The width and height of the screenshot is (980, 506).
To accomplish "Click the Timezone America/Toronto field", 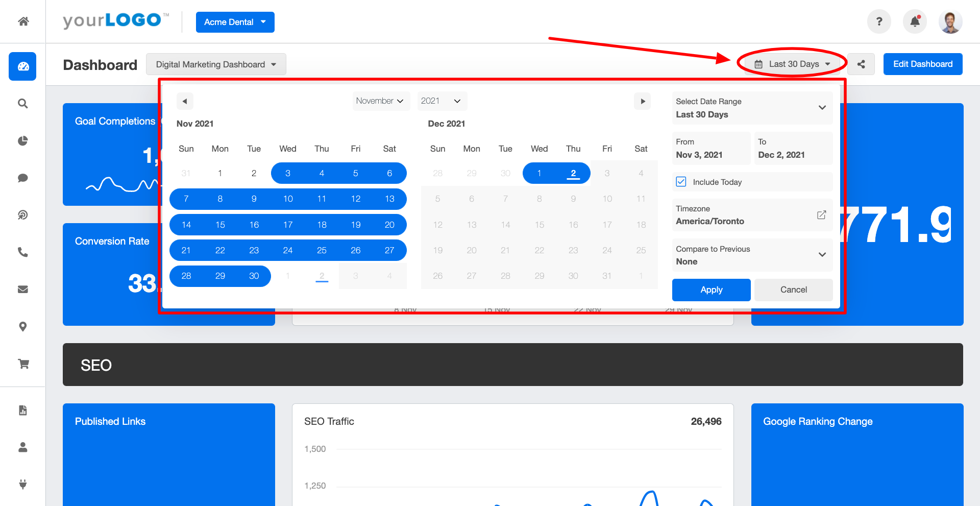I will pos(752,215).
